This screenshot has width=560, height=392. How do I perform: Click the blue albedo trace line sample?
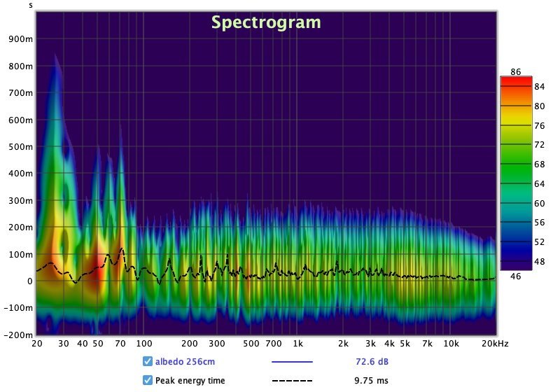coord(292,362)
